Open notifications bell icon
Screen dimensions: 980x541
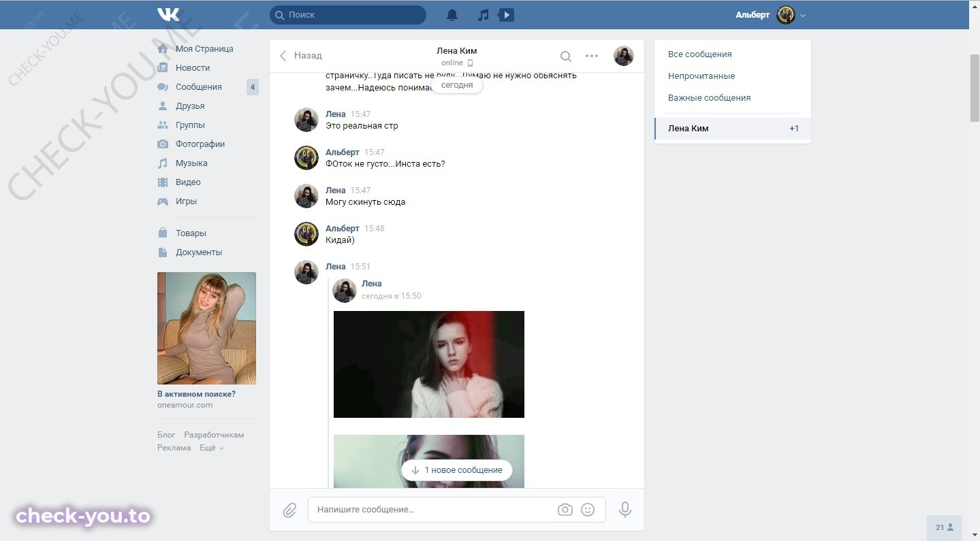452,15
